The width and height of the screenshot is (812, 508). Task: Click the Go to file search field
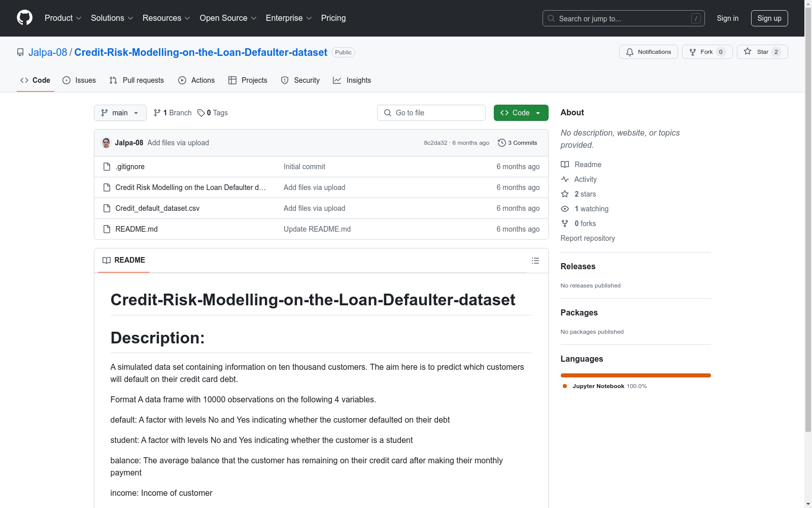tap(431, 113)
